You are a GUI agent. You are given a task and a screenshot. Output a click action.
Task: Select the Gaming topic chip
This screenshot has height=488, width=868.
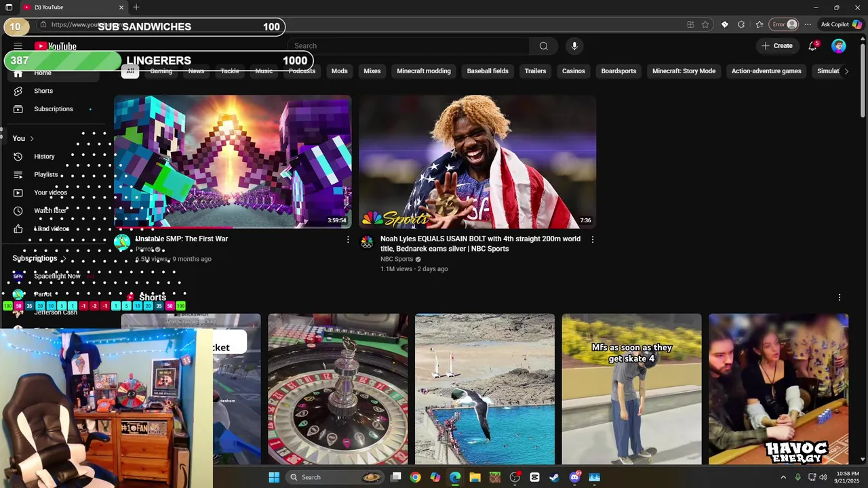tap(161, 71)
